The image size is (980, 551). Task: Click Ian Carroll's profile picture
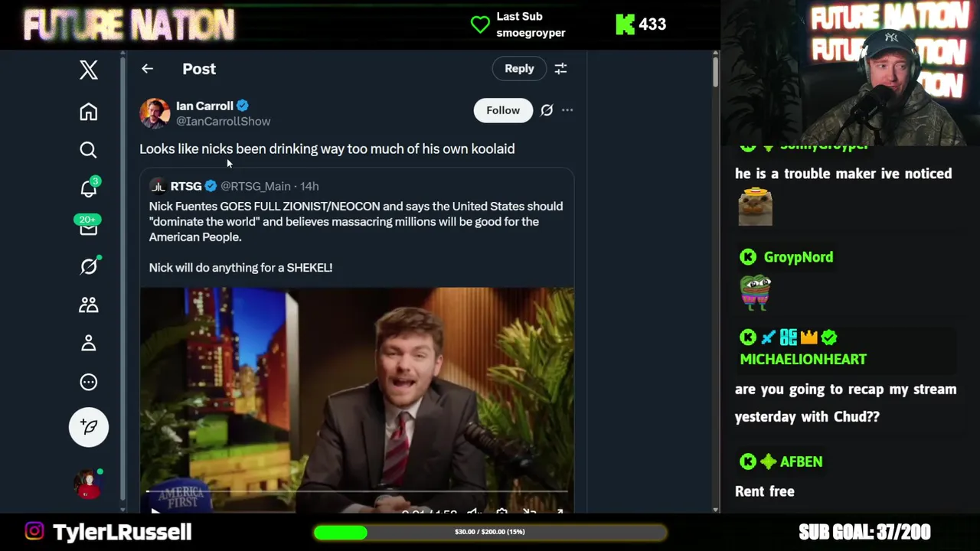(155, 113)
